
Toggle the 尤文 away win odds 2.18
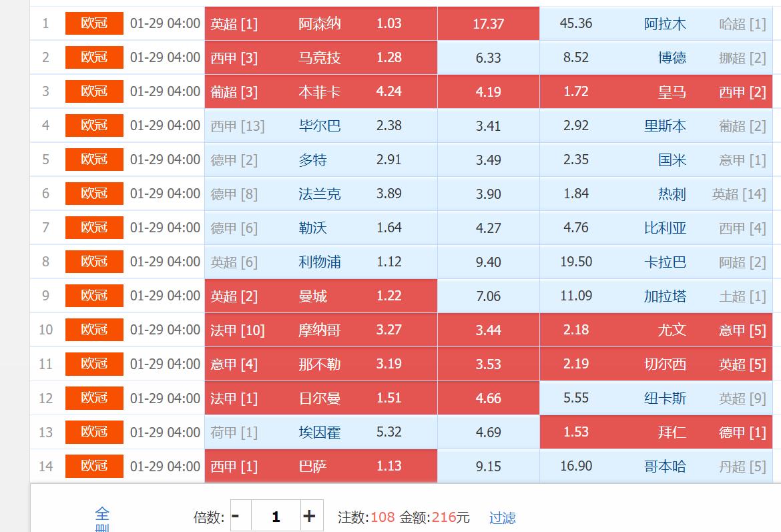tap(575, 330)
